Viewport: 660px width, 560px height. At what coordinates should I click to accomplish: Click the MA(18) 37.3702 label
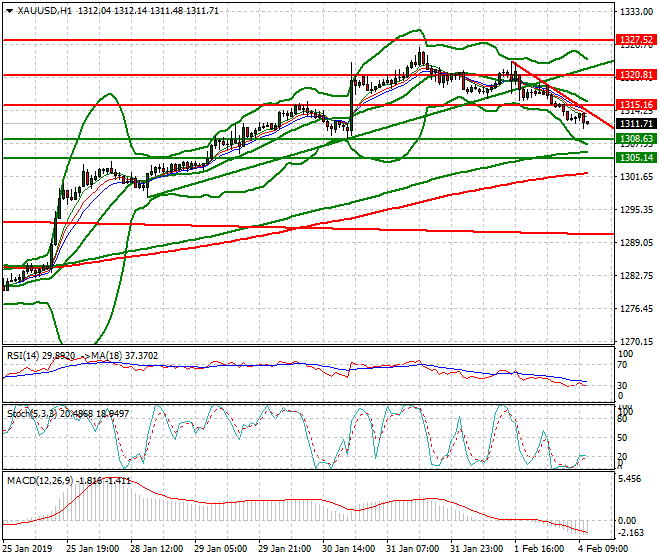125,356
